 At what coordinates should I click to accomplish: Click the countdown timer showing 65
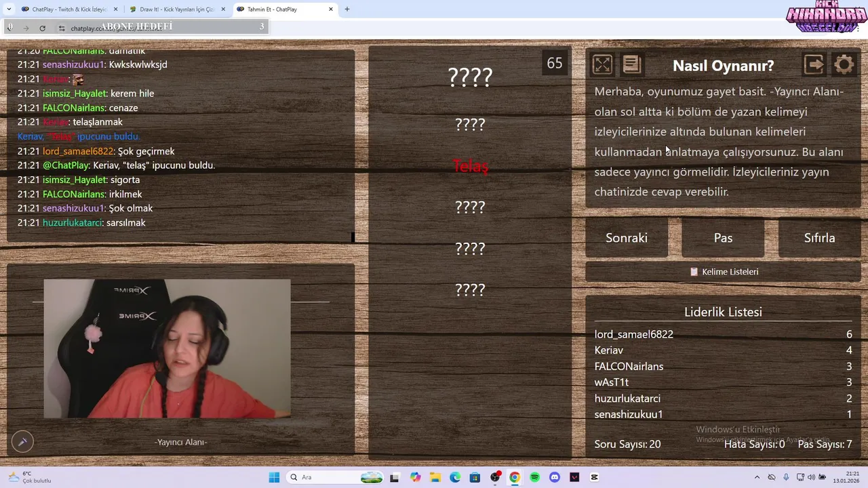[555, 63]
